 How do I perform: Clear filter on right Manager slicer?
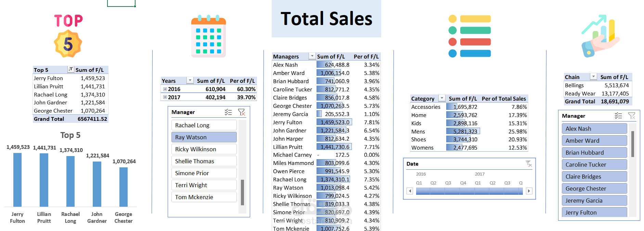tap(632, 116)
